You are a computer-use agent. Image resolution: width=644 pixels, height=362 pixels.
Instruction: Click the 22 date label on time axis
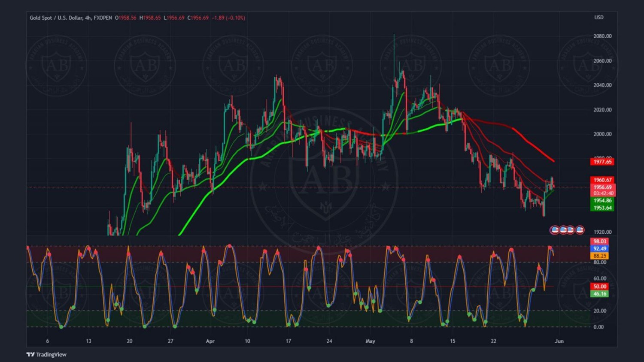pyautogui.click(x=493, y=341)
